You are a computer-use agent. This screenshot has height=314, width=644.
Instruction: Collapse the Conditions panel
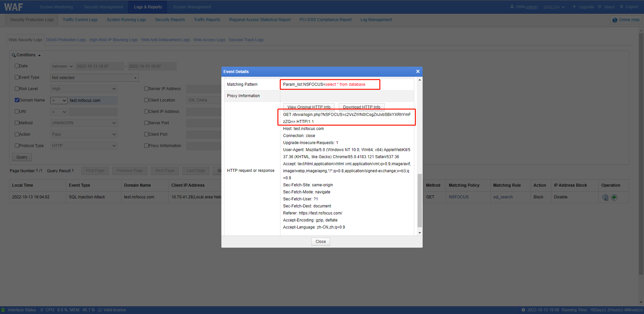tap(39, 55)
